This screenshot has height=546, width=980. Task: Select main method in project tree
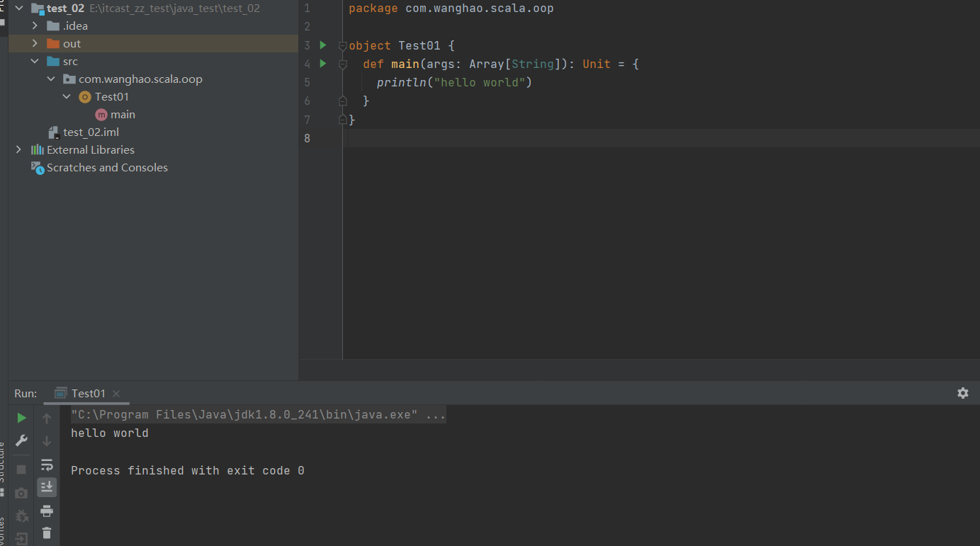coord(123,115)
